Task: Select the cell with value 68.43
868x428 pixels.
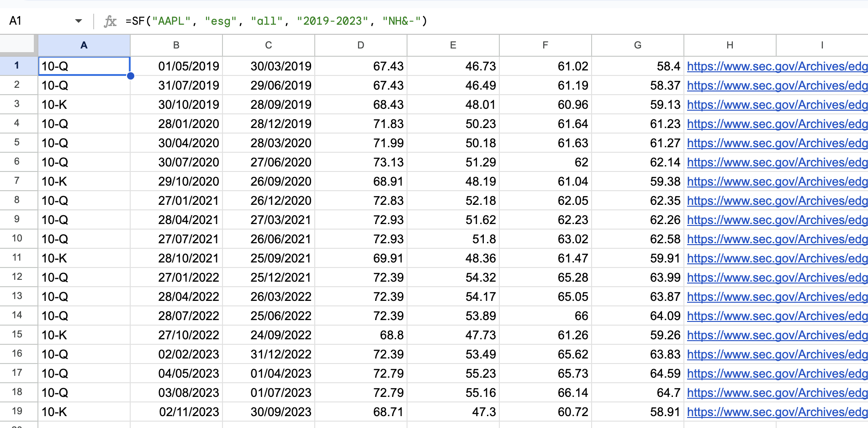Action: pyautogui.click(x=361, y=104)
